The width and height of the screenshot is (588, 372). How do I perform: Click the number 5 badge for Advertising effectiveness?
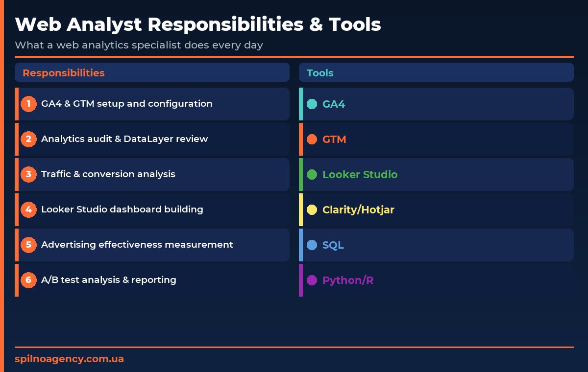click(28, 245)
